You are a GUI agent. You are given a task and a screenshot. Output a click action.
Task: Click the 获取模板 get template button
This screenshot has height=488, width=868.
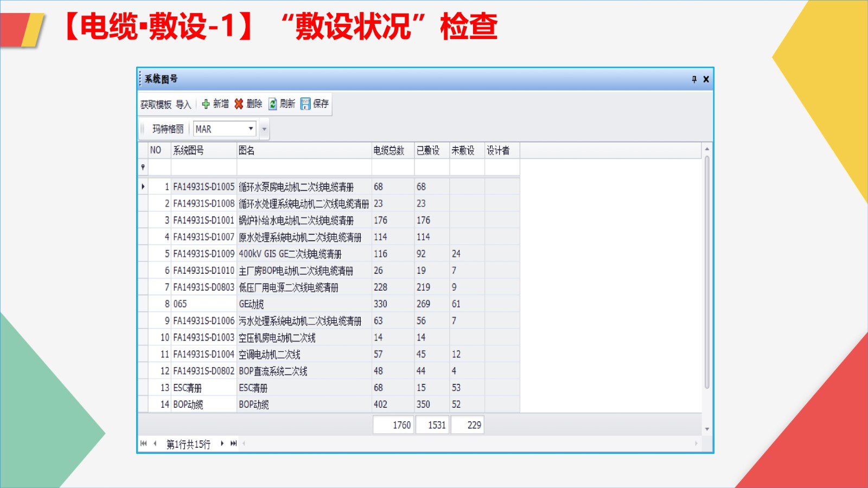156,104
